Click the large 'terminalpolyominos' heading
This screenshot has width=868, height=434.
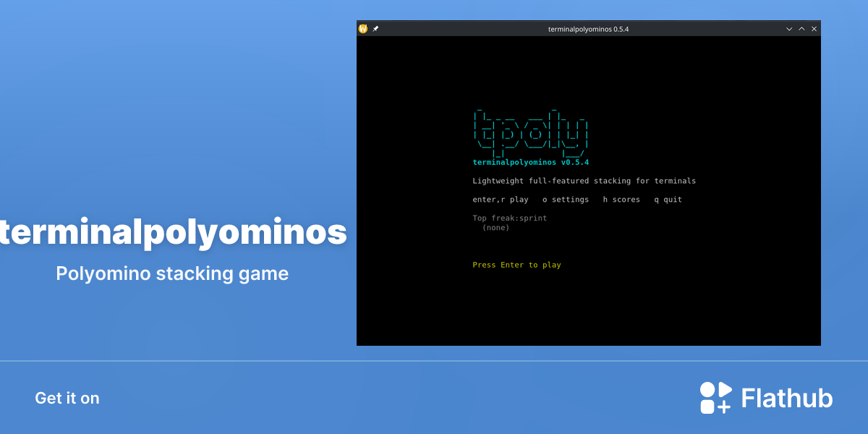173,232
